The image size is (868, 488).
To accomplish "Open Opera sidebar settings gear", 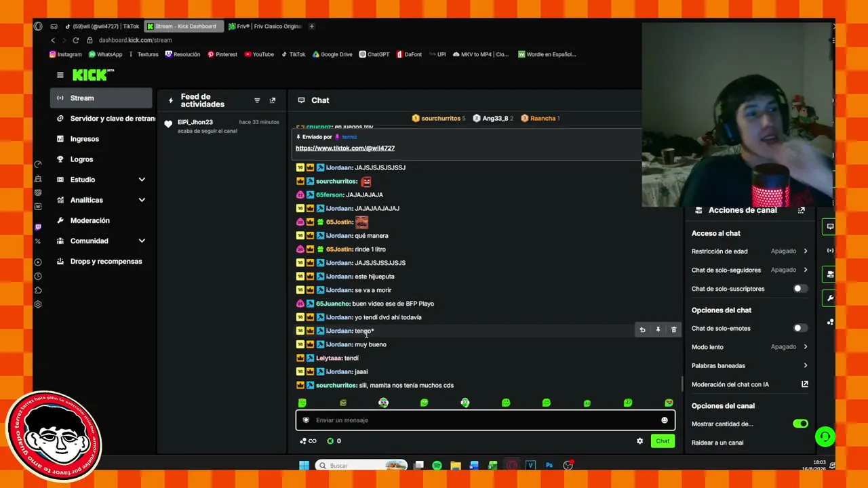I will [x=38, y=304].
